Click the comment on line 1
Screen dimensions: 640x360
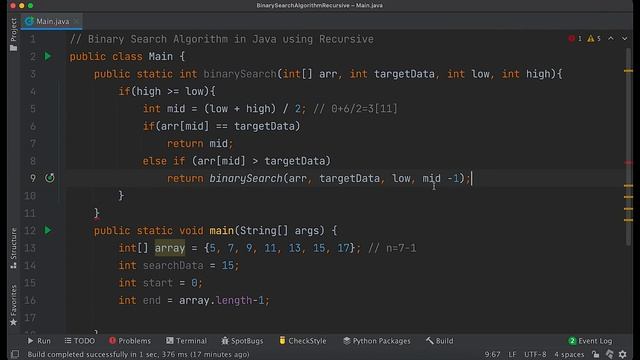(222, 39)
